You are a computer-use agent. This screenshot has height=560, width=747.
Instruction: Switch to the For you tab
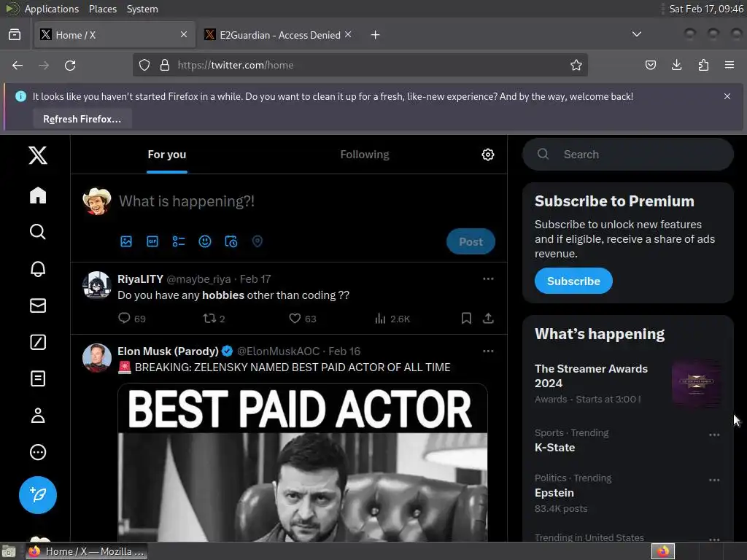[167, 155]
